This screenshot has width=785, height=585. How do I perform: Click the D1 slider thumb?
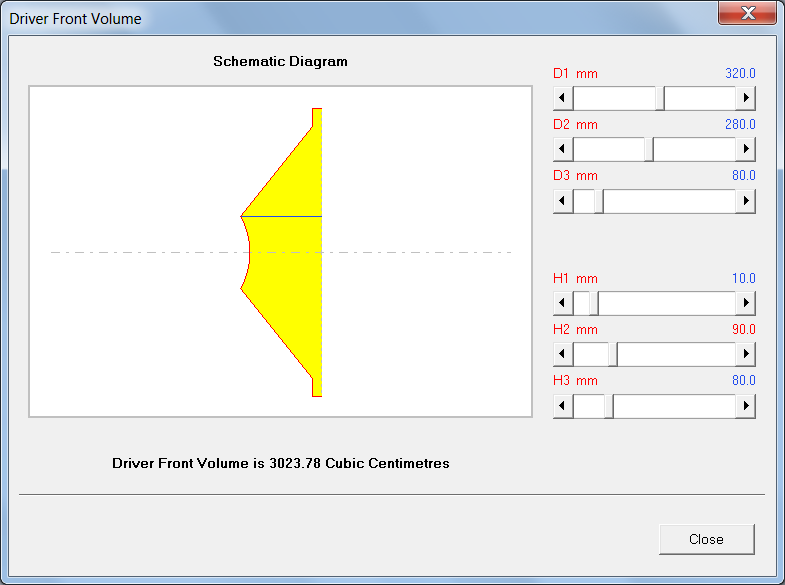point(660,98)
